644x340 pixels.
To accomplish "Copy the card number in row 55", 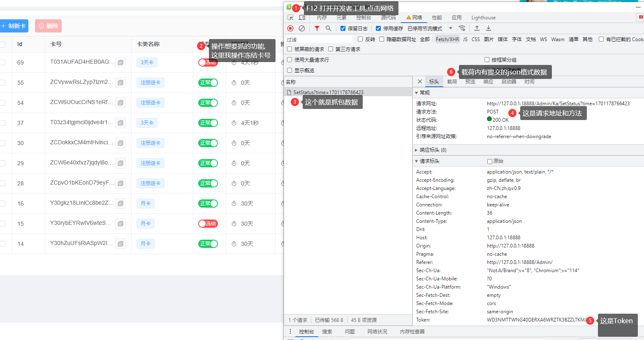I will tap(120, 83).
